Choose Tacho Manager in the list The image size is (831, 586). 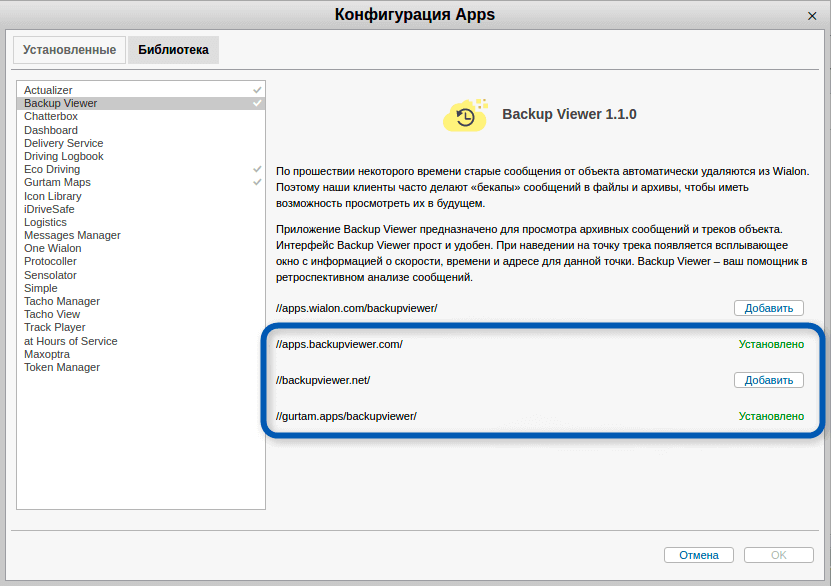tap(141, 301)
